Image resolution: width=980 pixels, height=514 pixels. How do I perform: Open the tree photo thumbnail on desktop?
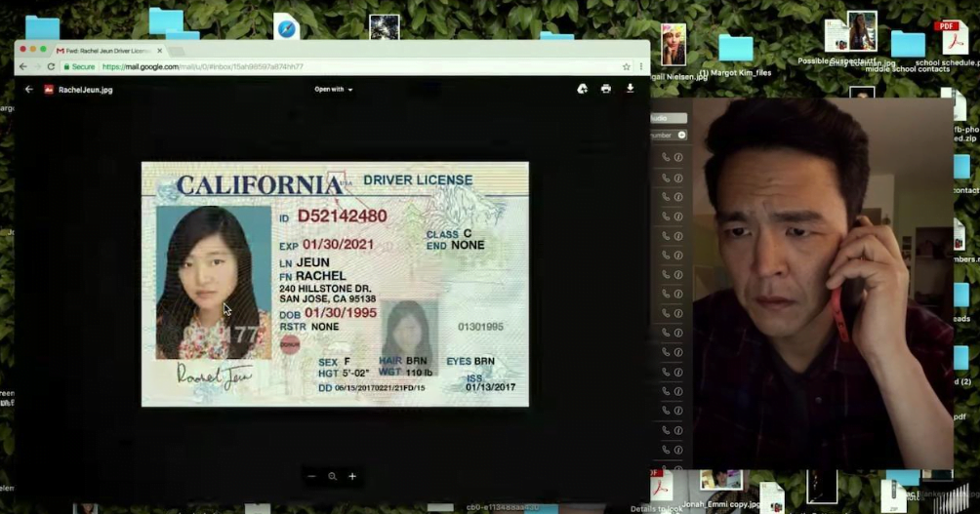pos(385,27)
